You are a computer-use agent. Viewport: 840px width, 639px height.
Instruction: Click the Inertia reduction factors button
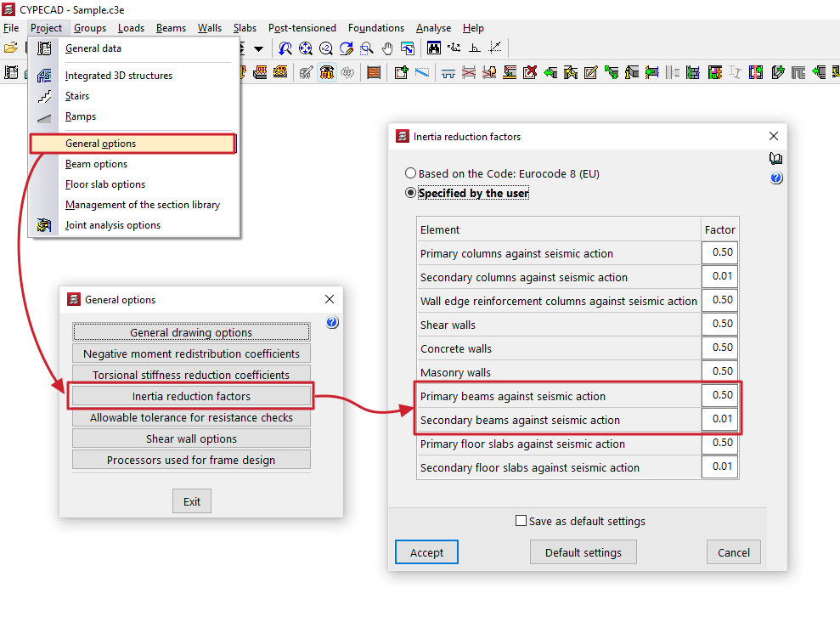pos(191,396)
